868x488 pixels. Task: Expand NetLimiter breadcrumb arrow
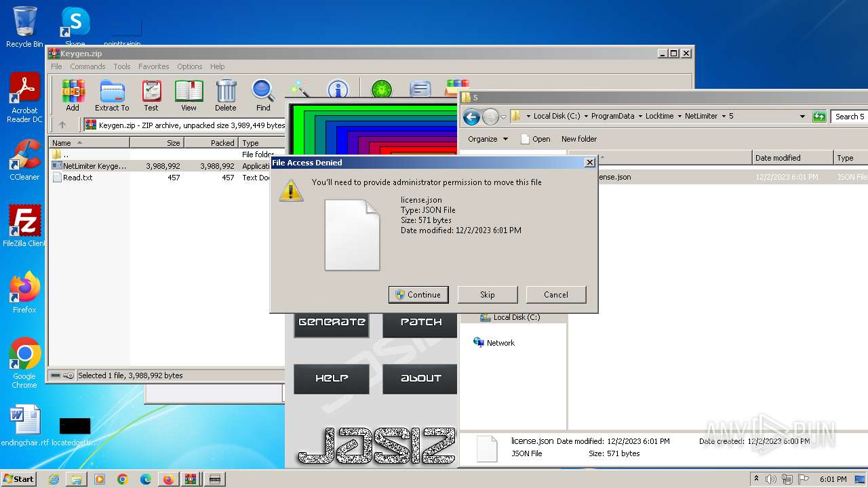(x=724, y=117)
